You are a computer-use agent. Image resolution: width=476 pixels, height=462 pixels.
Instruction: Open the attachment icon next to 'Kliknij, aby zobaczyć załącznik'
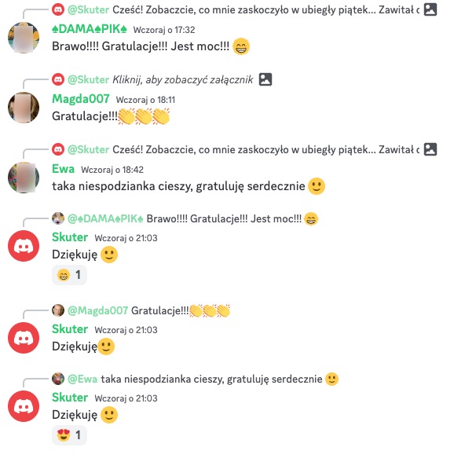point(265,79)
